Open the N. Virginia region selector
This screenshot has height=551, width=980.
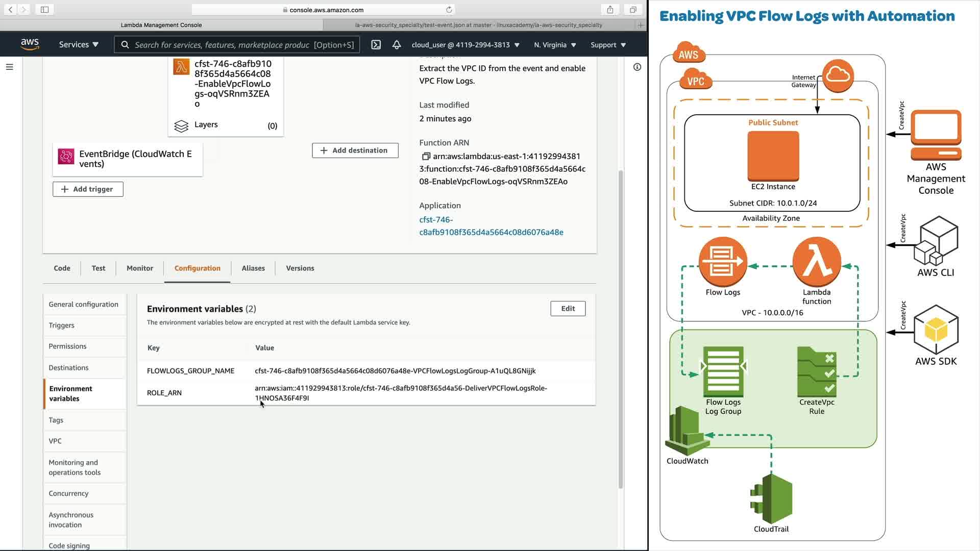coord(555,45)
